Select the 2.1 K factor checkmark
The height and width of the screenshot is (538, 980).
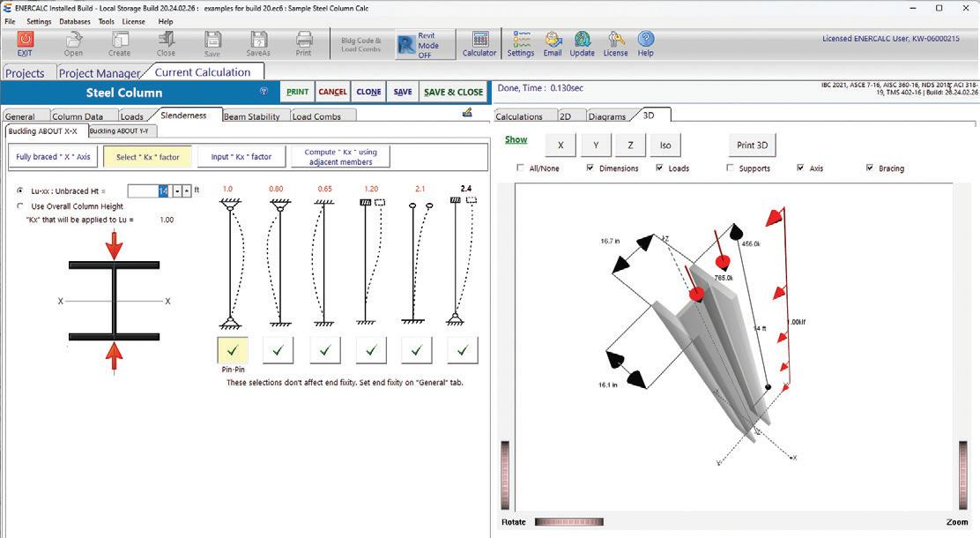point(416,350)
